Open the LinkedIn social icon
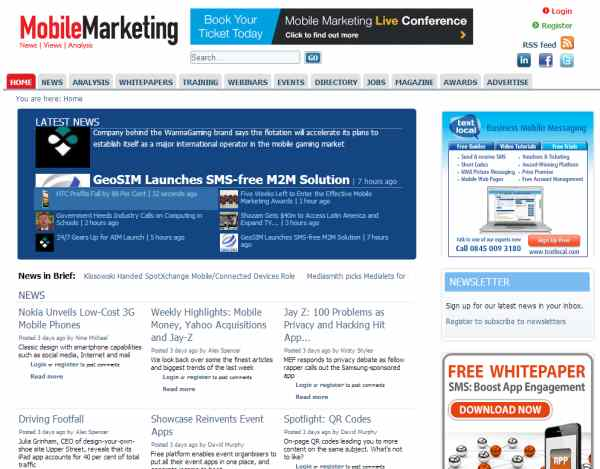The image size is (600, 469). [x=524, y=60]
